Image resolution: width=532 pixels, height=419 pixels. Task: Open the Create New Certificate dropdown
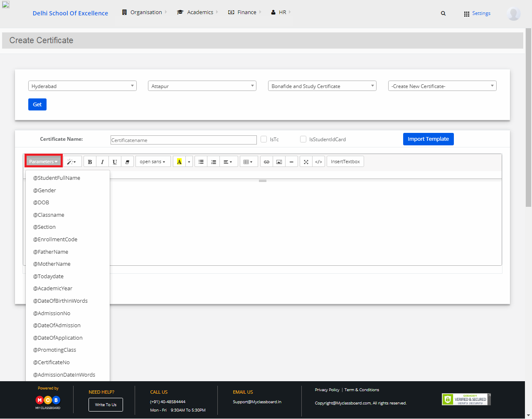pyautogui.click(x=442, y=86)
